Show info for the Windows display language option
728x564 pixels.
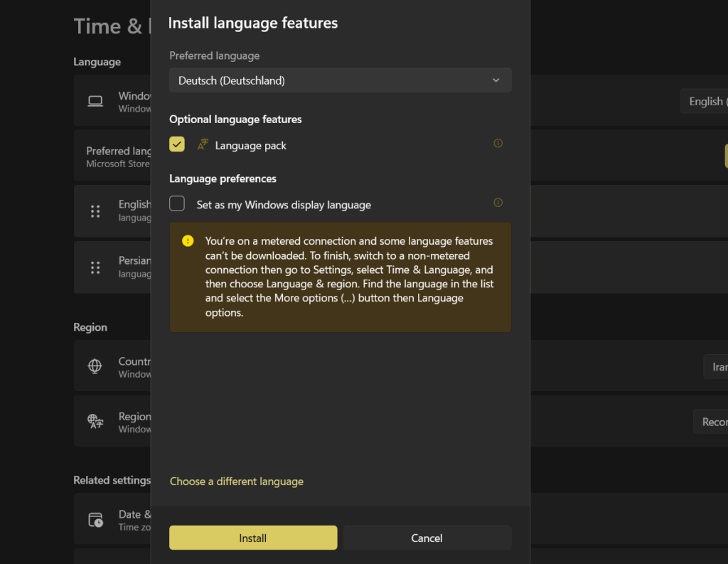coord(498,203)
